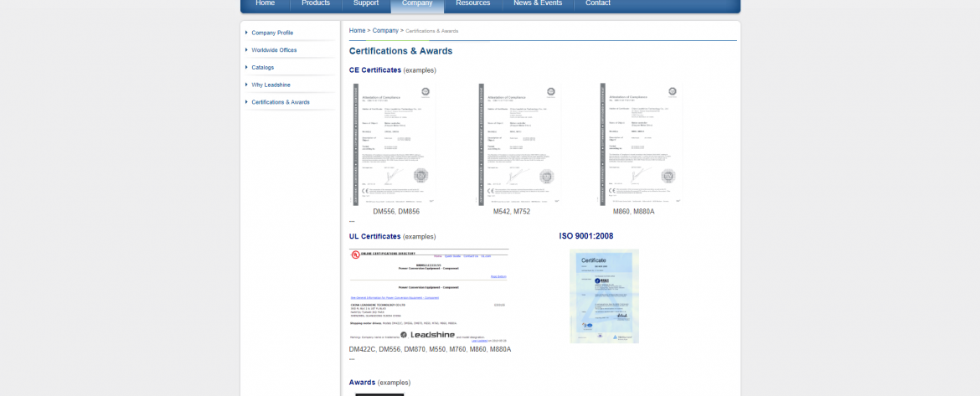Click the 'DM422C, DM556, DM870, M550' caption

[430, 349]
